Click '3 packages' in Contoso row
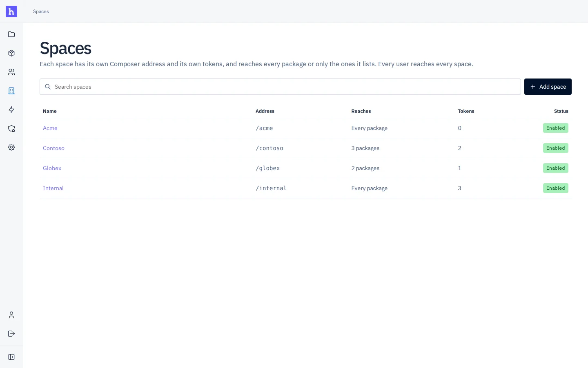Image resolution: width=588 pixels, height=368 pixels. (365, 148)
